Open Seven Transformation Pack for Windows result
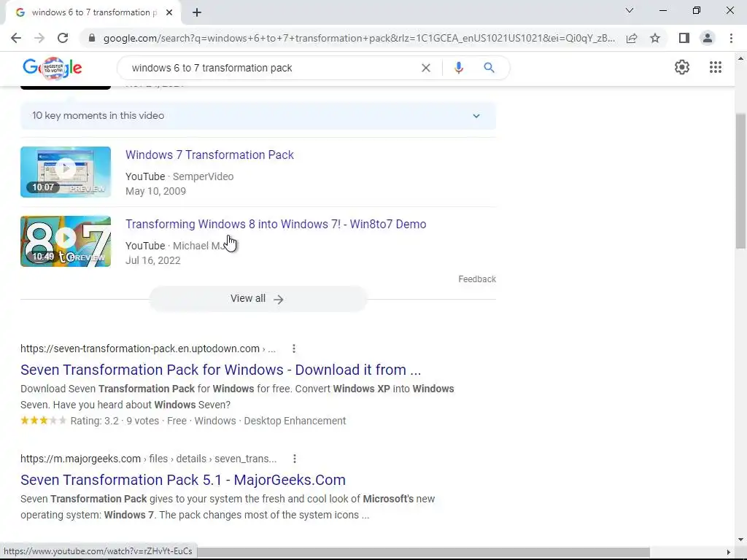747x560 pixels. point(220,370)
